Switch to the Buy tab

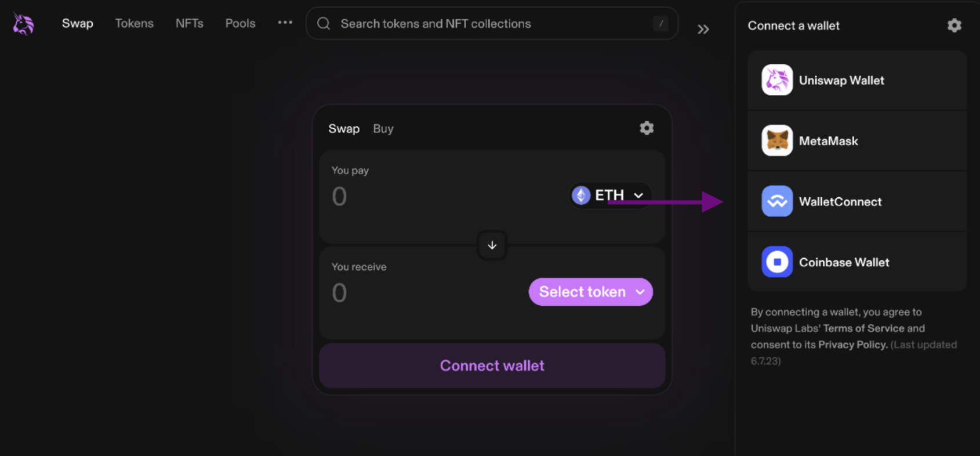[383, 128]
